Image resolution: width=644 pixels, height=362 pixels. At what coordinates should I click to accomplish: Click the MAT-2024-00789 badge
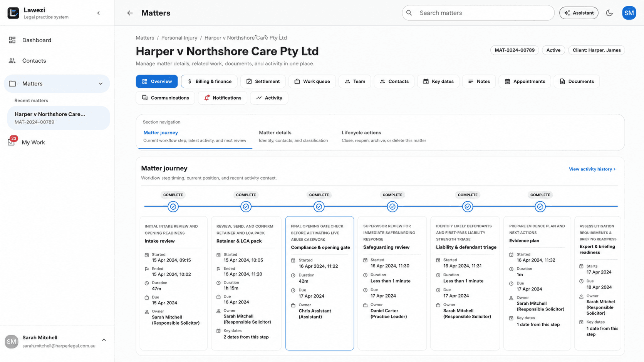click(515, 50)
